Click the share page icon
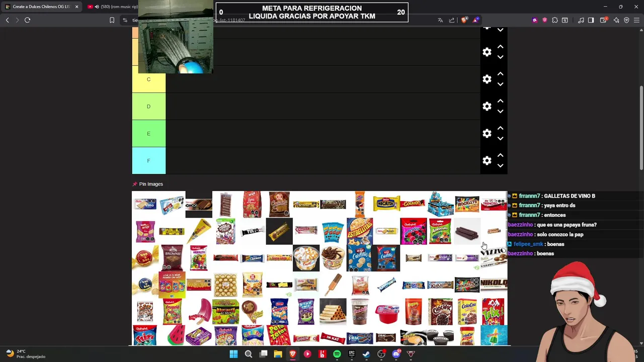644x362 pixels. (452, 20)
